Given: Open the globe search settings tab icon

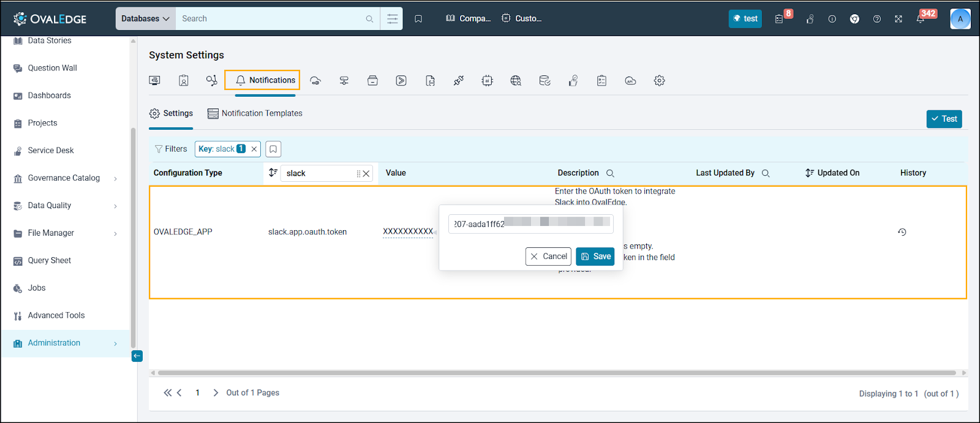Looking at the screenshot, I should click(x=516, y=81).
